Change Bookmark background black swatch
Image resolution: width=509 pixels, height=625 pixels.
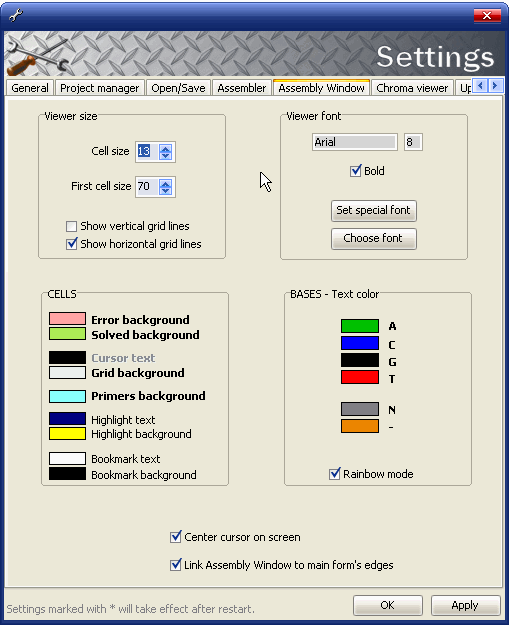tap(67, 474)
